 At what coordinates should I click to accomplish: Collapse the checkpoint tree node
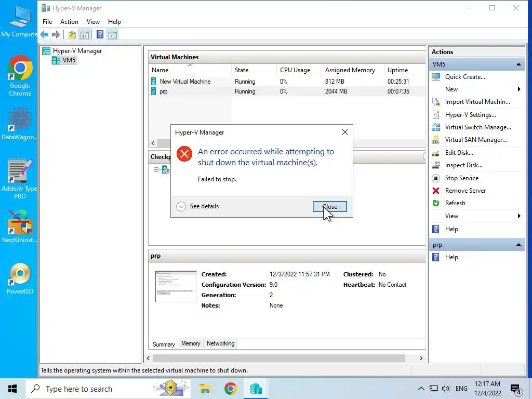(156, 170)
